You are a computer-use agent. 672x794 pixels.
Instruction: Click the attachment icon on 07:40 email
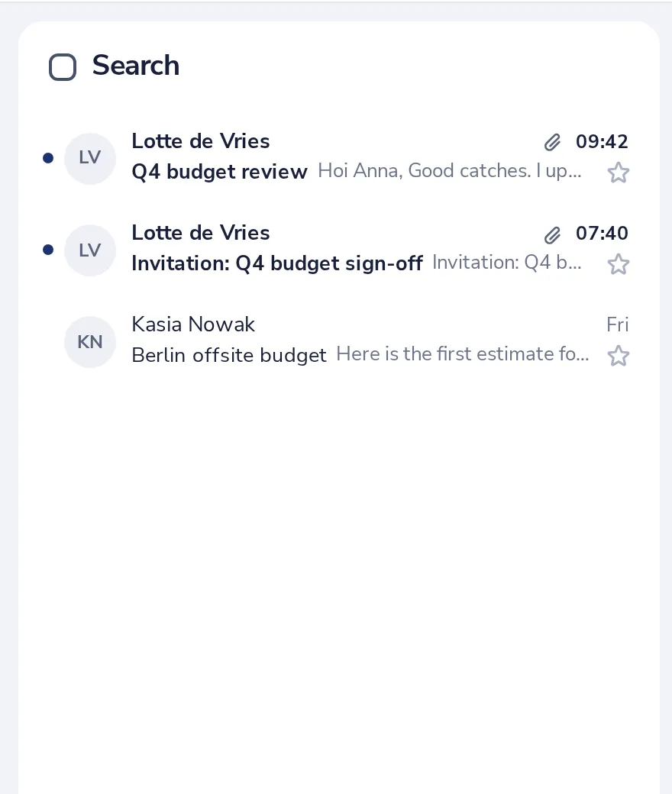[x=552, y=234]
